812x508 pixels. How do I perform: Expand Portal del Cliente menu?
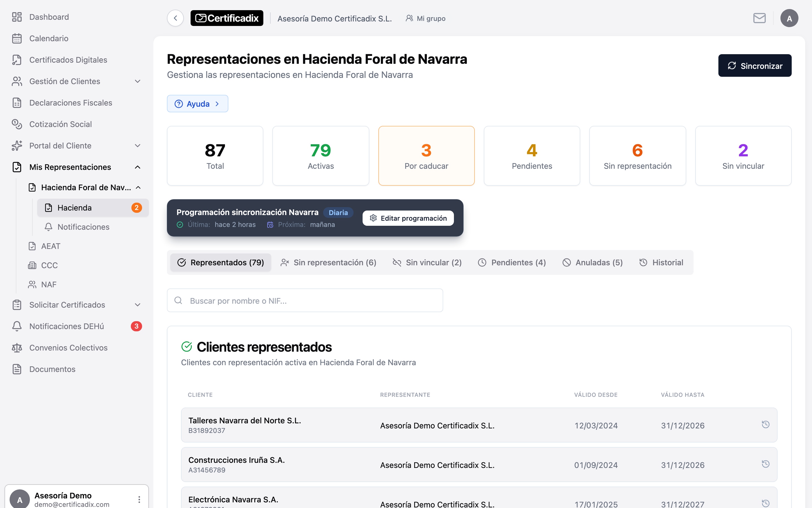pos(76,146)
